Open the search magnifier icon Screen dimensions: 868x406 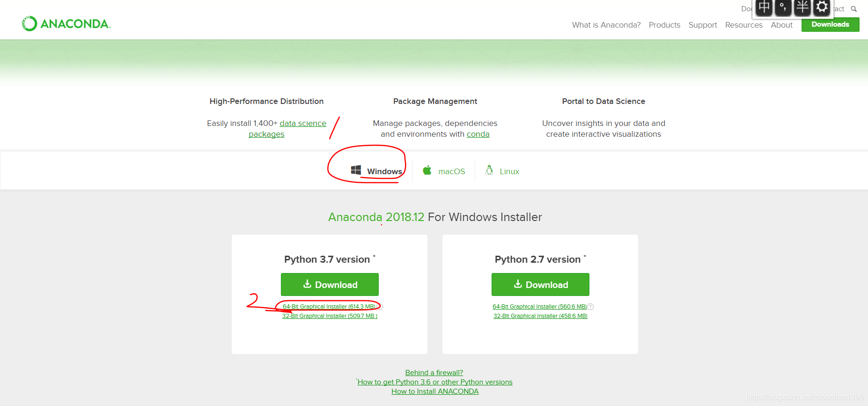click(x=853, y=9)
